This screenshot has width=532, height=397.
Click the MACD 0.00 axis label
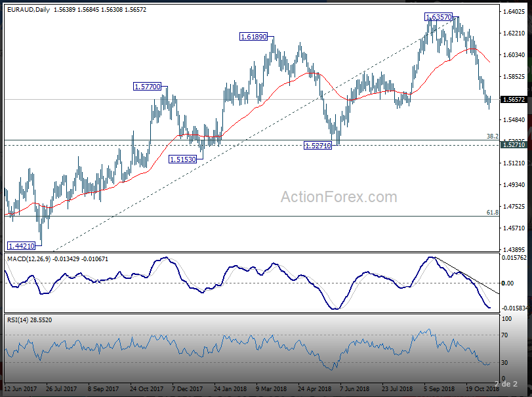pos(508,283)
